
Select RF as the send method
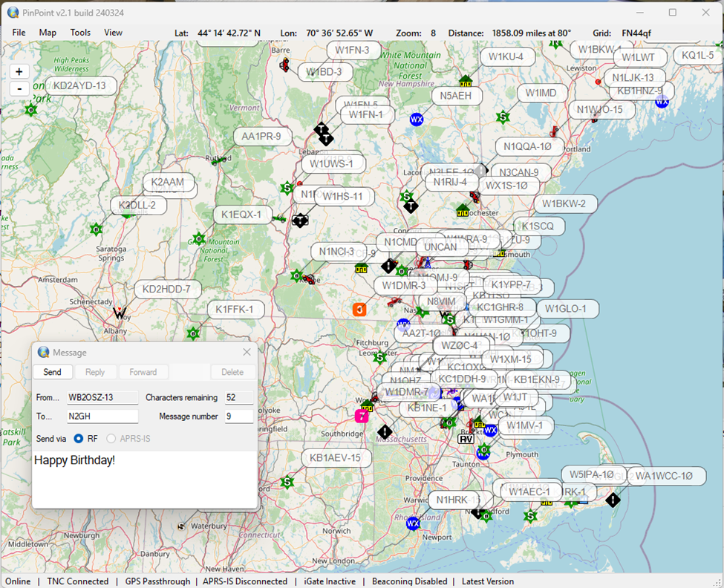(79, 439)
